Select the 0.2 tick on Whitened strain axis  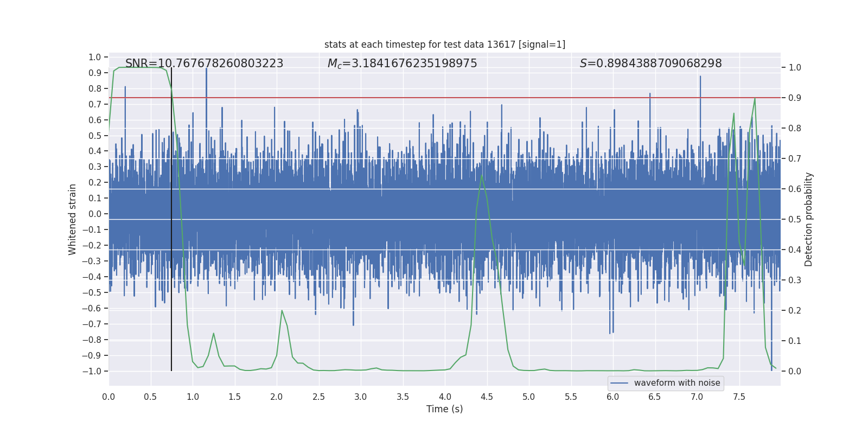tap(95, 183)
